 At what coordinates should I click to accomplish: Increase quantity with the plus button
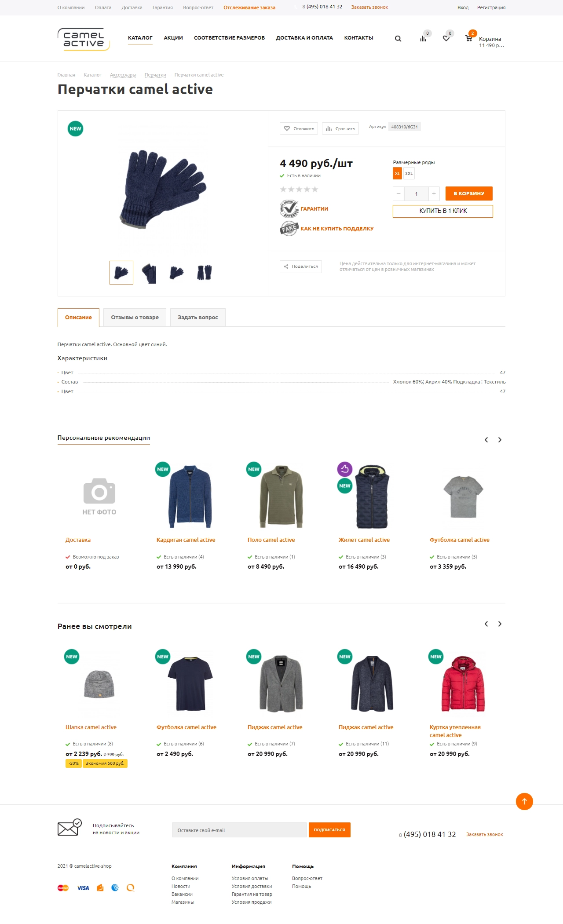434,194
